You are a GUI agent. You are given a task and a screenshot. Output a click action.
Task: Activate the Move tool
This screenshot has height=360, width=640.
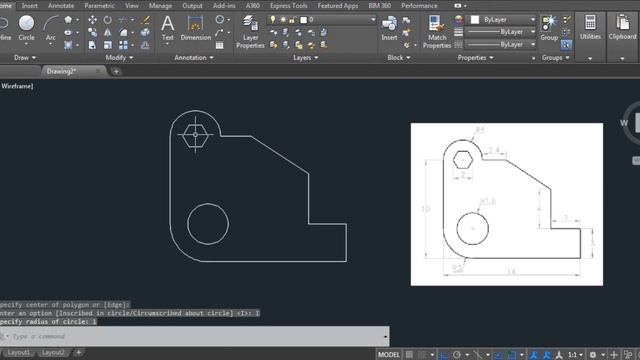93,20
